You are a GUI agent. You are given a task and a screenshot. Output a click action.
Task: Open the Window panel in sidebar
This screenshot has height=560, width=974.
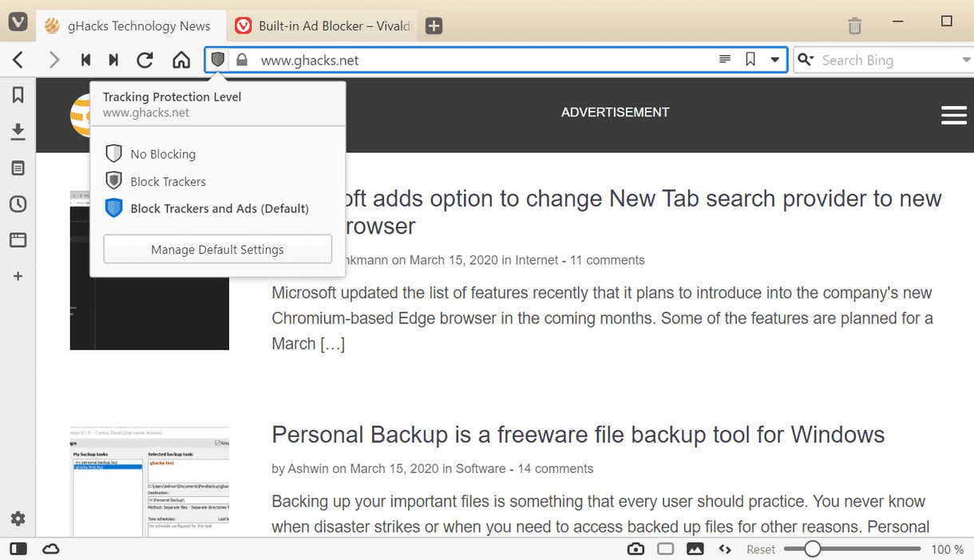coord(18,240)
